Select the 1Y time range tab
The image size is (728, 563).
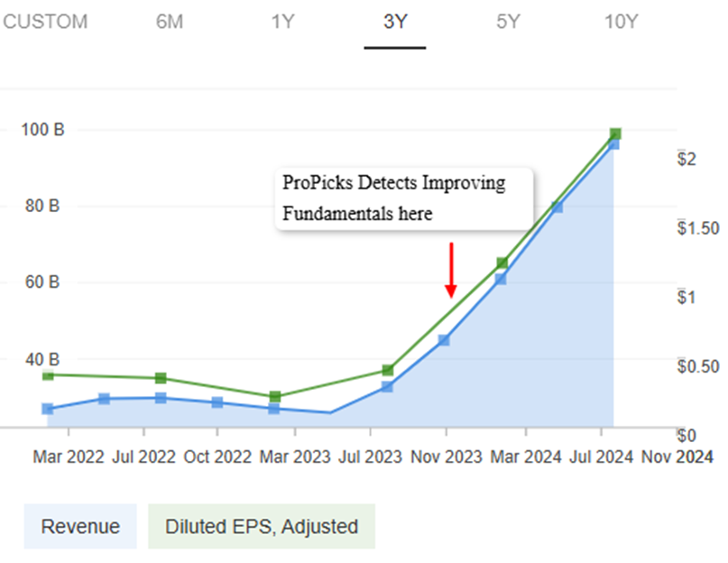(x=282, y=22)
